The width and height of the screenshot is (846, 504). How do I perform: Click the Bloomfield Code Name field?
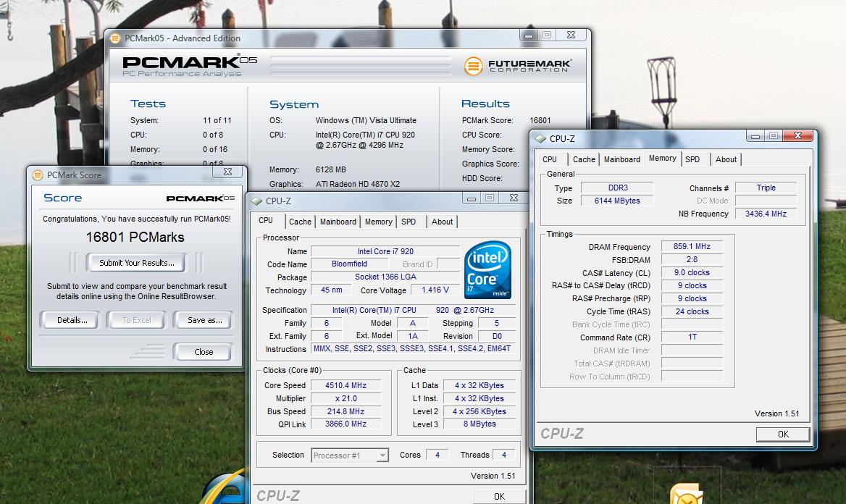(x=350, y=264)
